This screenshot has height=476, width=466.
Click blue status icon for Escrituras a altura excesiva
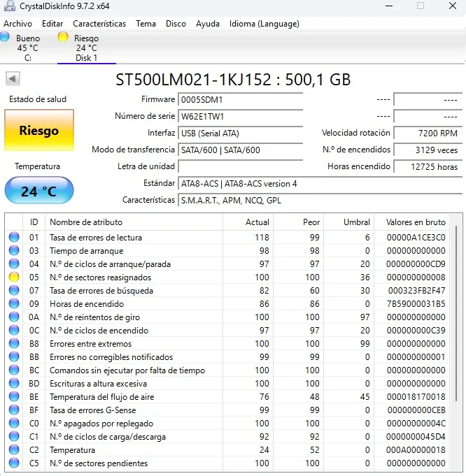click(14, 384)
